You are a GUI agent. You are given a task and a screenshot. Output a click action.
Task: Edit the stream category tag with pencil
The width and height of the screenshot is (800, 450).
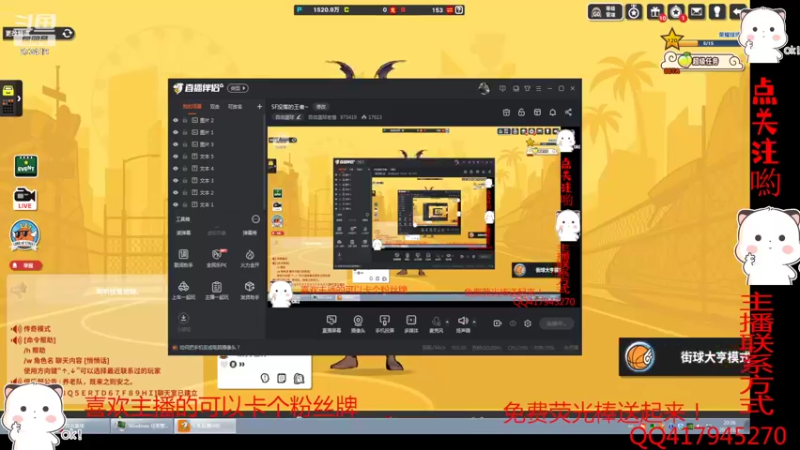(x=289, y=117)
